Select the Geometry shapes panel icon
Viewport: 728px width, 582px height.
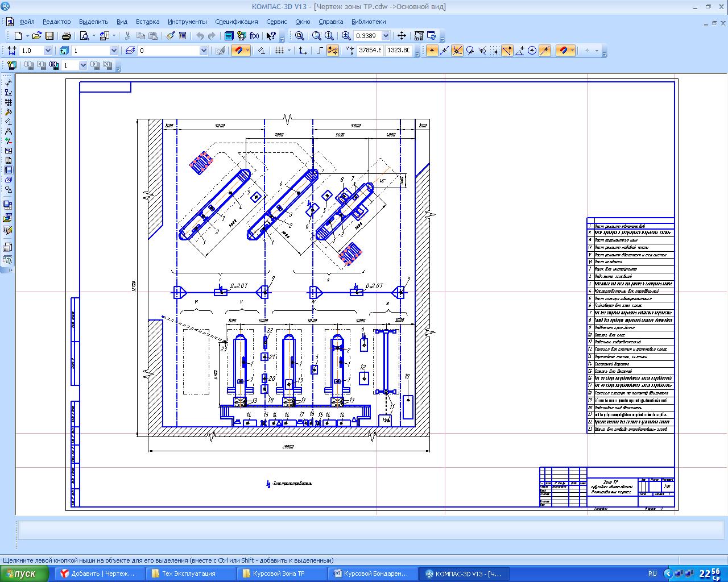coord(8,189)
